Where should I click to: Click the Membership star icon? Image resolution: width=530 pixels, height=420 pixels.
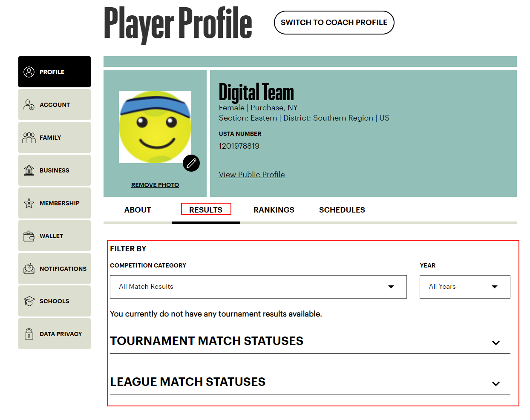(x=29, y=203)
